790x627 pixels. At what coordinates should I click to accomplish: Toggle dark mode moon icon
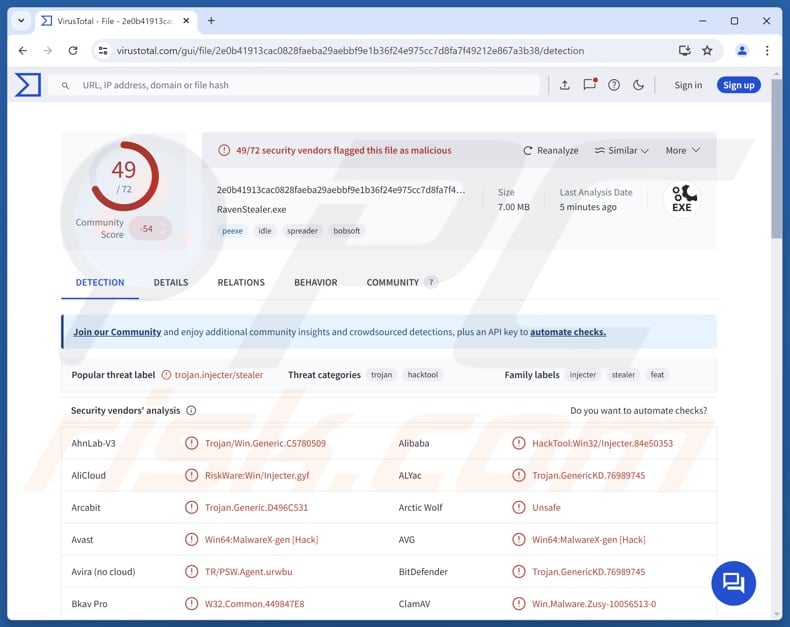pyautogui.click(x=639, y=85)
